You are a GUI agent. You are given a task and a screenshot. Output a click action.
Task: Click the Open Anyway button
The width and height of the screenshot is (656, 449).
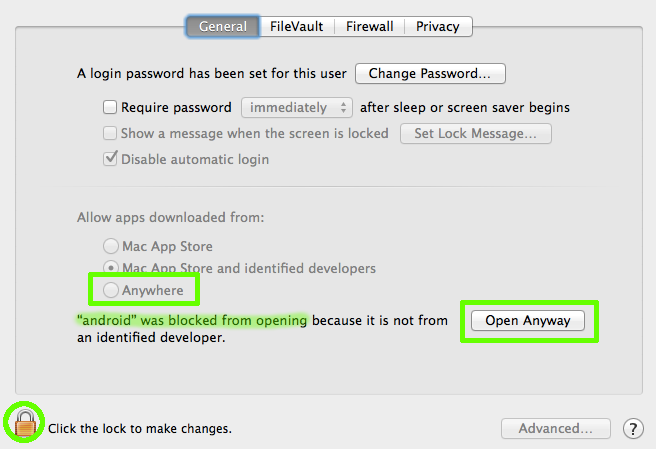(x=528, y=321)
